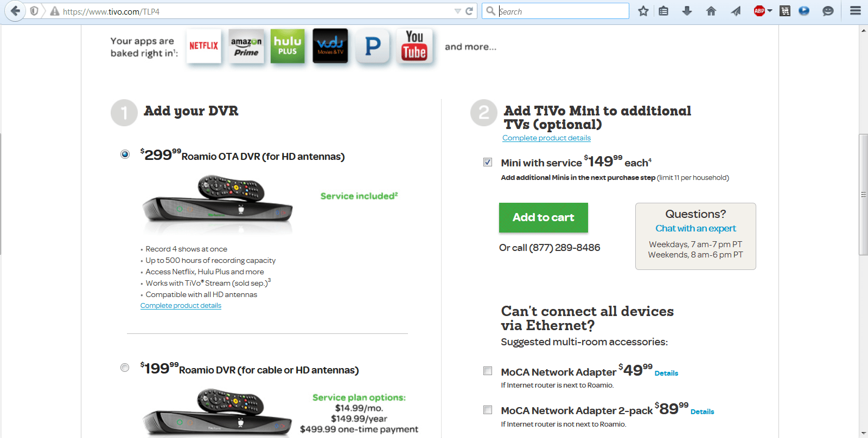Open the Adblock Plus dropdown arrow
Screen dimensions: 868x438
(770, 11)
